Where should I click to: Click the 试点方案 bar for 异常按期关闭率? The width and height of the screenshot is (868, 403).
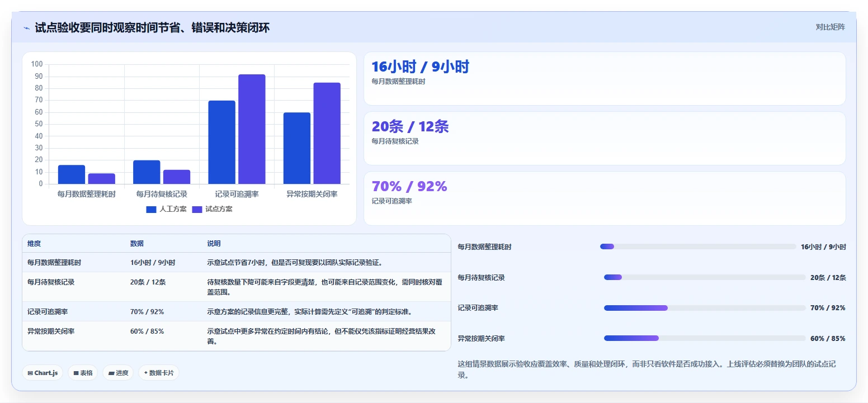327,133
